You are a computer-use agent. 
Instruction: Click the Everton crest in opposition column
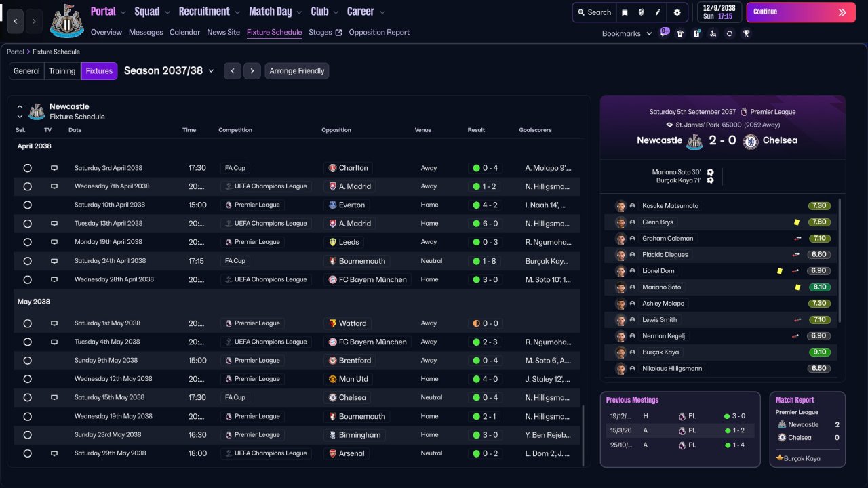332,205
